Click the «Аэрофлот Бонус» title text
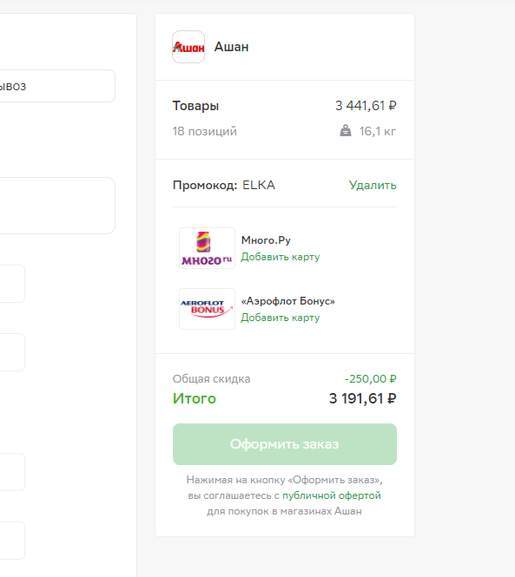This screenshot has width=515, height=577. 288,301
